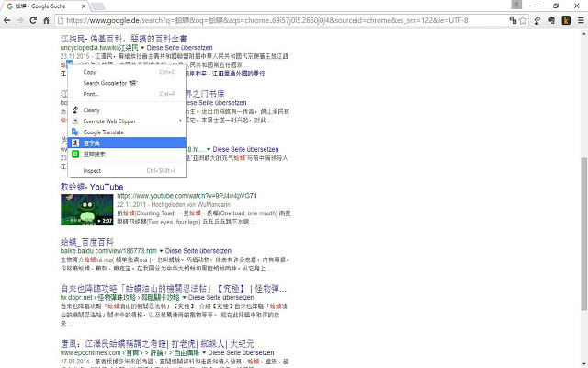Open a new tab

[x=98, y=6]
